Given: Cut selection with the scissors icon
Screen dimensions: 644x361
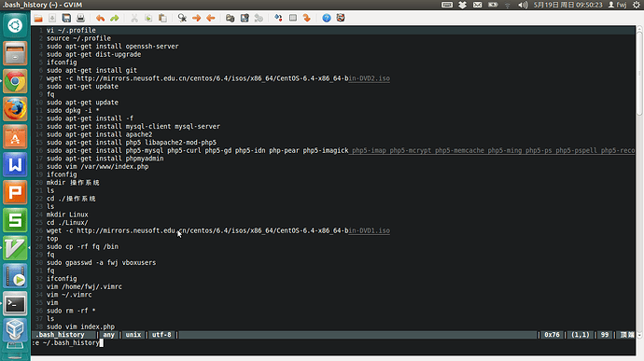Looking at the screenshot, I should (x=134, y=18).
